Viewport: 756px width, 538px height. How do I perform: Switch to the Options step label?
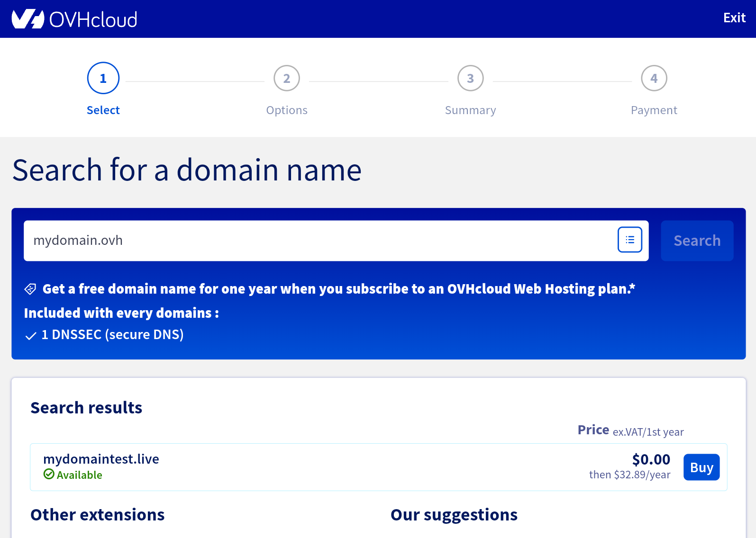click(x=287, y=110)
